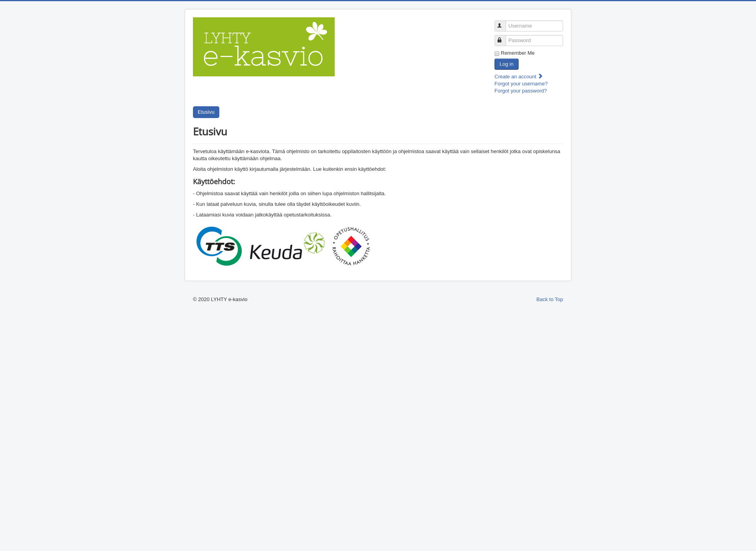Open Forgot your password recovery page
The image size is (756, 551).
521,91
